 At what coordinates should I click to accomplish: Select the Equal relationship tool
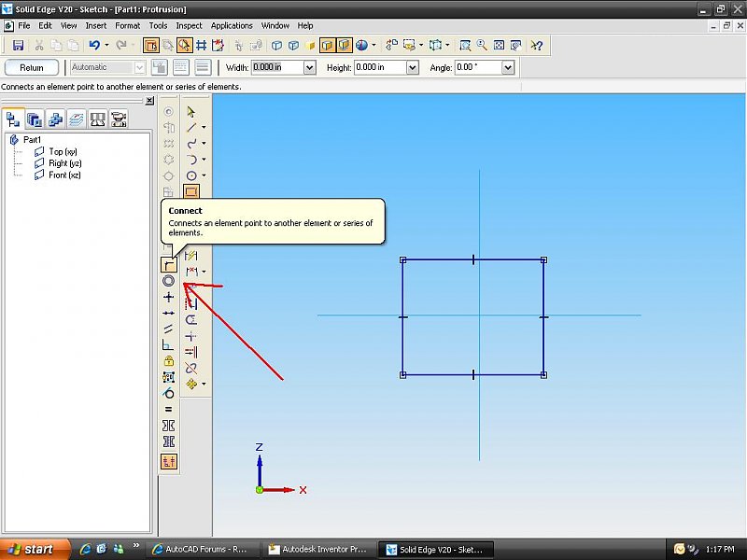(169, 409)
